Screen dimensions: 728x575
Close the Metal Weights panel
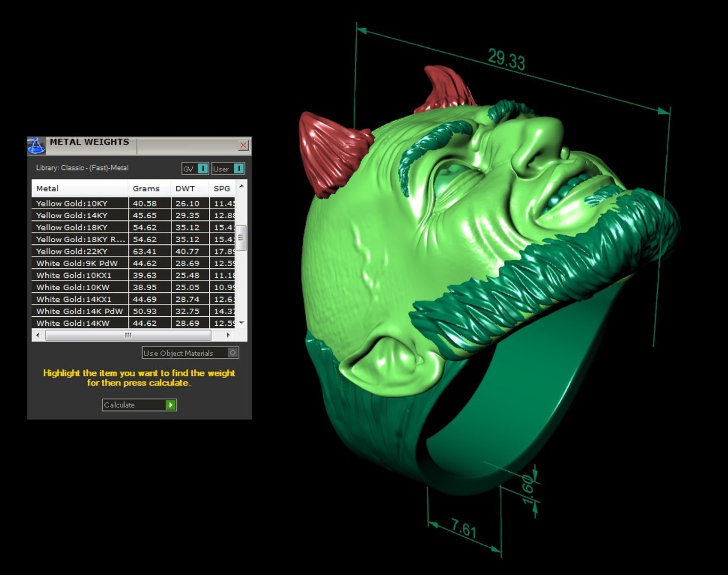click(243, 145)
